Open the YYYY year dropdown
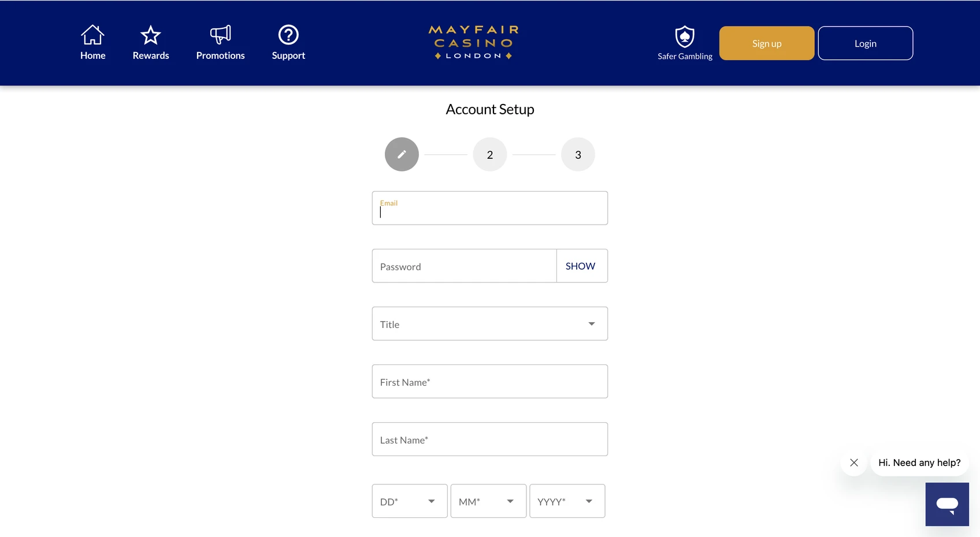 [567, 501]
